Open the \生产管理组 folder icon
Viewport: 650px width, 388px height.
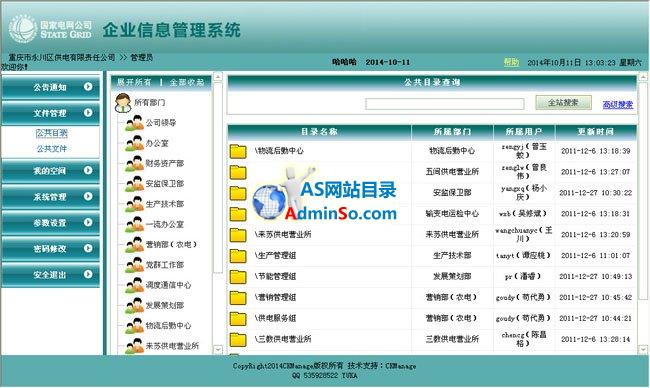238,256
